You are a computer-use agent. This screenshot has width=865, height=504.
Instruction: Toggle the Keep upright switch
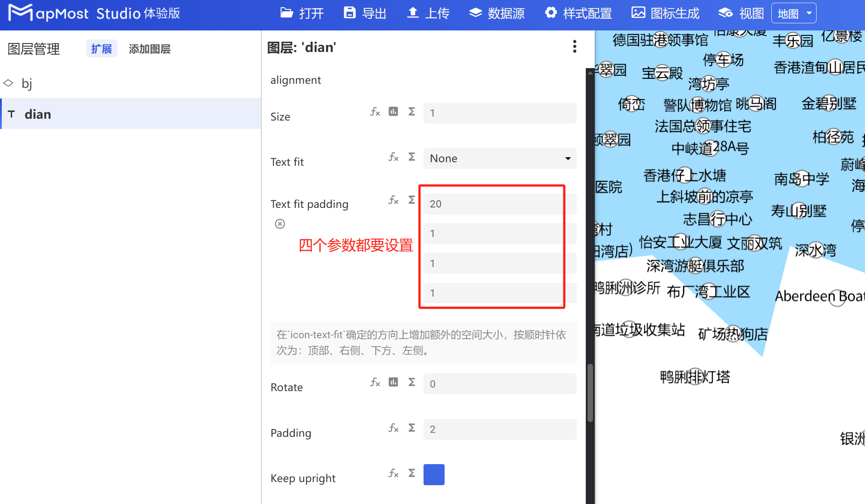pyautogui.click(x=433, y=474)
